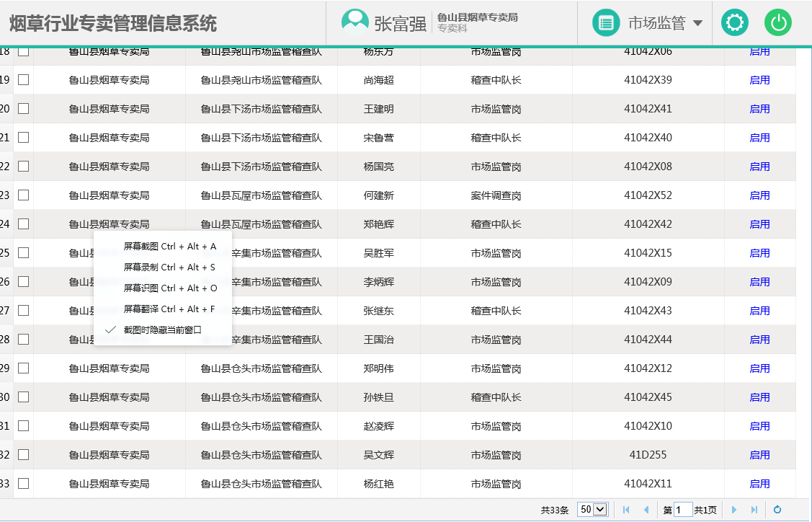Check the box for row 29 郑明伟

click(x=23, y=368)
